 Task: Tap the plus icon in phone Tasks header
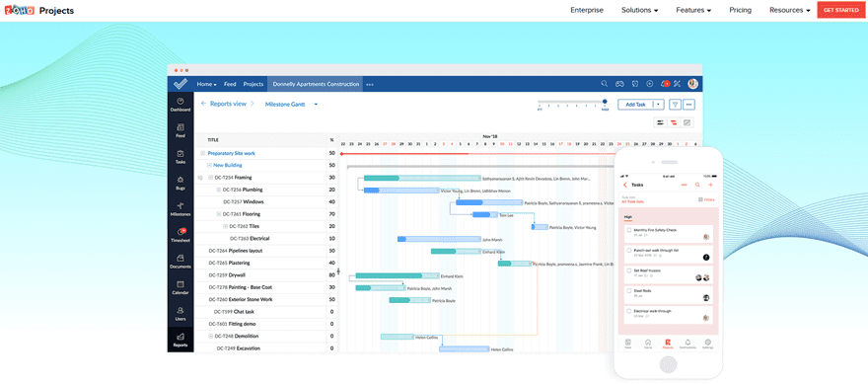click(x=711, y=185)
